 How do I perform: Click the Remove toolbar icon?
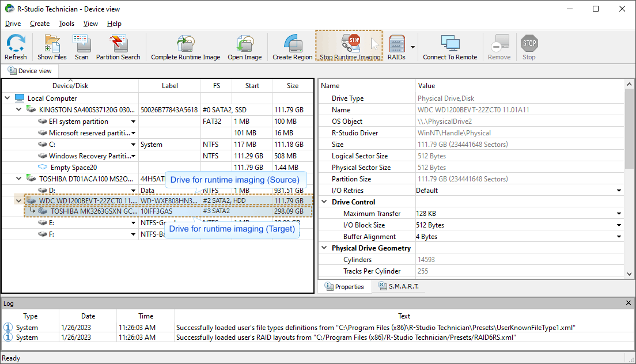click(x=499, y=43)
